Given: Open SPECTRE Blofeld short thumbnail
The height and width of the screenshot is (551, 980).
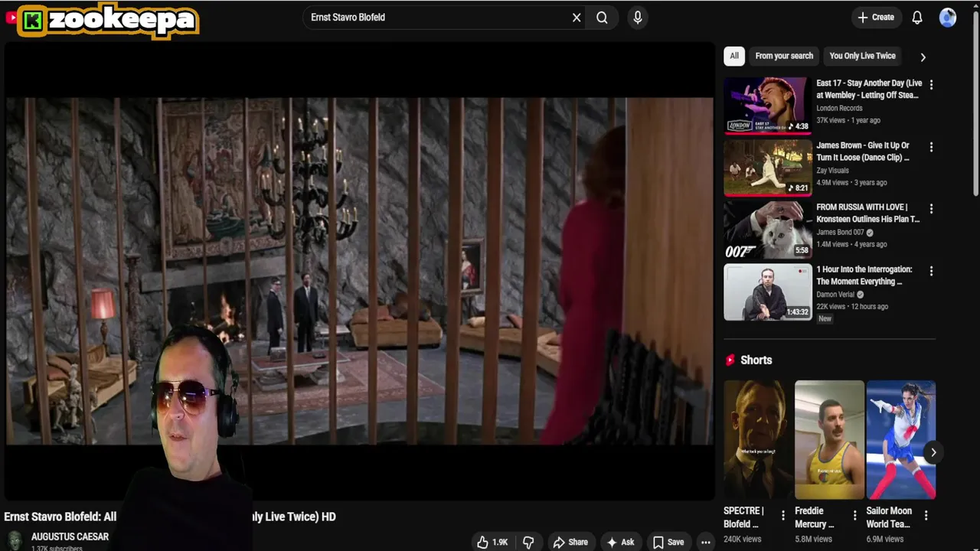Looking at the screenshot, I should (x=758, y=440).
